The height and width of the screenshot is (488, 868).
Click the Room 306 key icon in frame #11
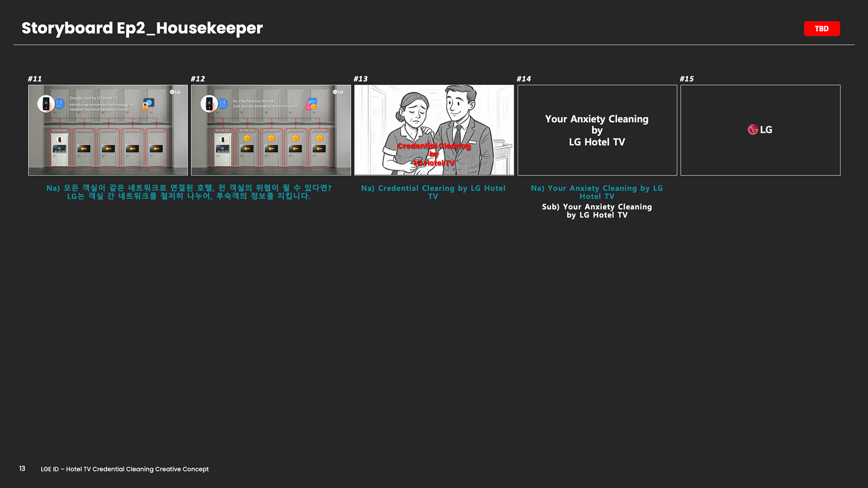point(84,148)
